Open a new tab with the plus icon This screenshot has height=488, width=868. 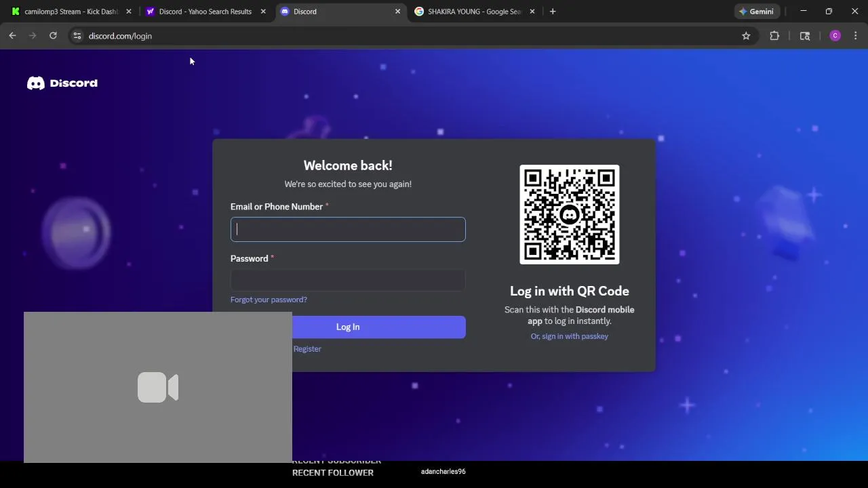(553, 12)
